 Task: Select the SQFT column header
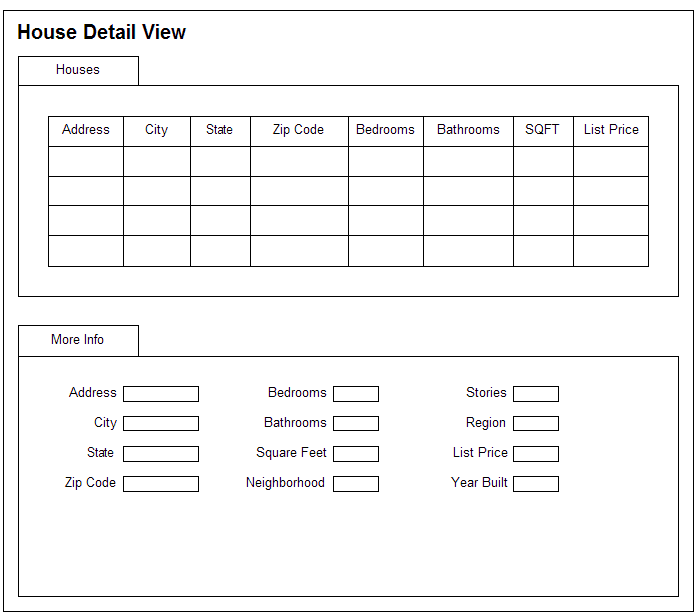point(543,131)
